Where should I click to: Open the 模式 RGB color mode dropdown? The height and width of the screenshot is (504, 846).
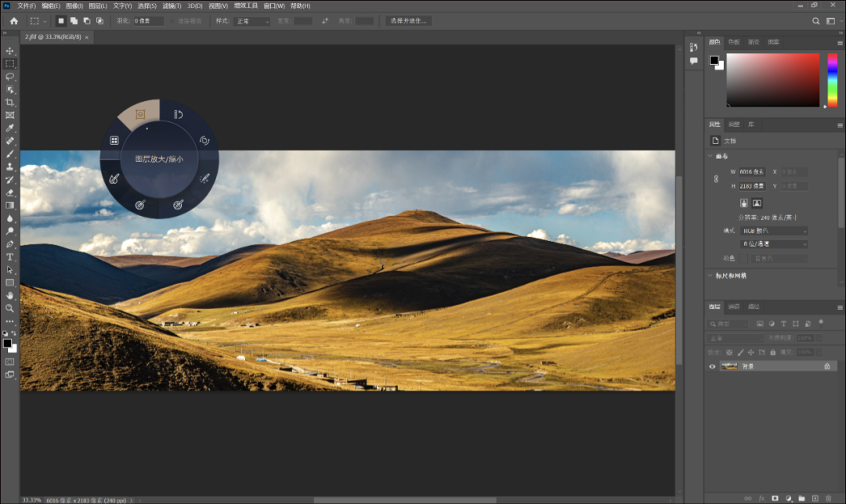tap(774, 231)
